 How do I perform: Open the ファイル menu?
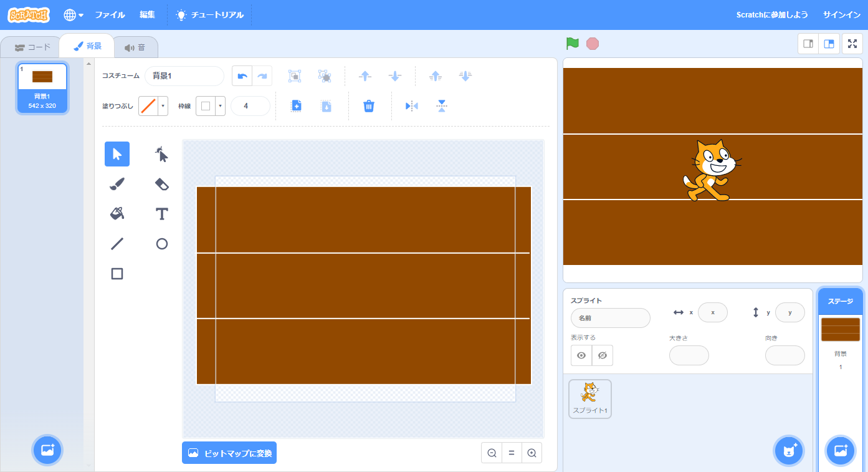[x=110, y=15]
